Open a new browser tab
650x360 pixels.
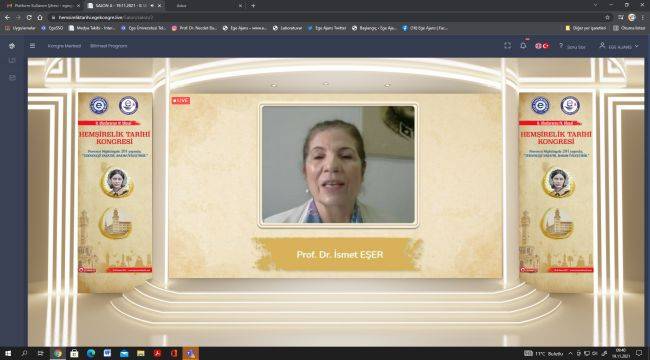253,6
